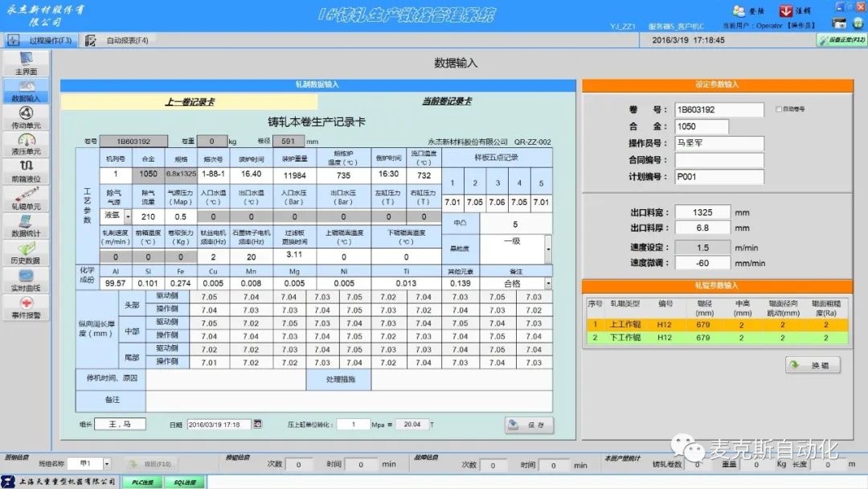Open the 液压单元 hydraulic unit page
This screenshot has width=868, height=489.
pos(25,144)
